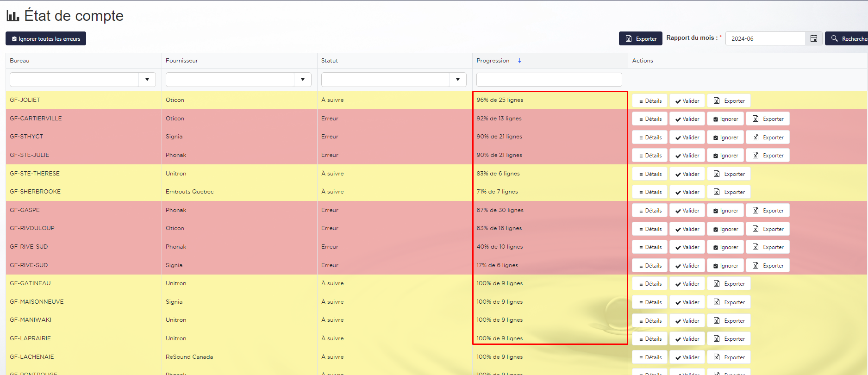Open the Statut filter dropdown
This screenshot has height=375, width=868.
[457, 80]
